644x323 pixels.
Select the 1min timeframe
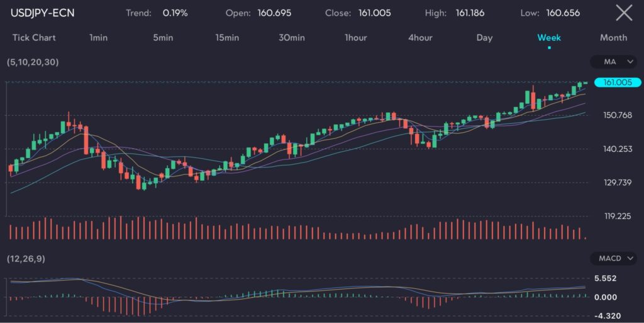tap(98, 38)
